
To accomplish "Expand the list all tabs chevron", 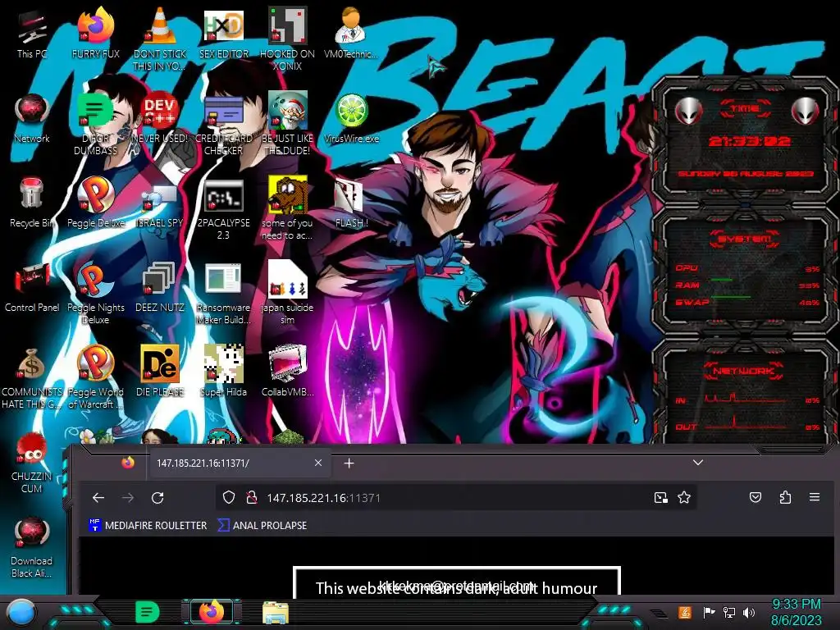I will pos(697,463).
